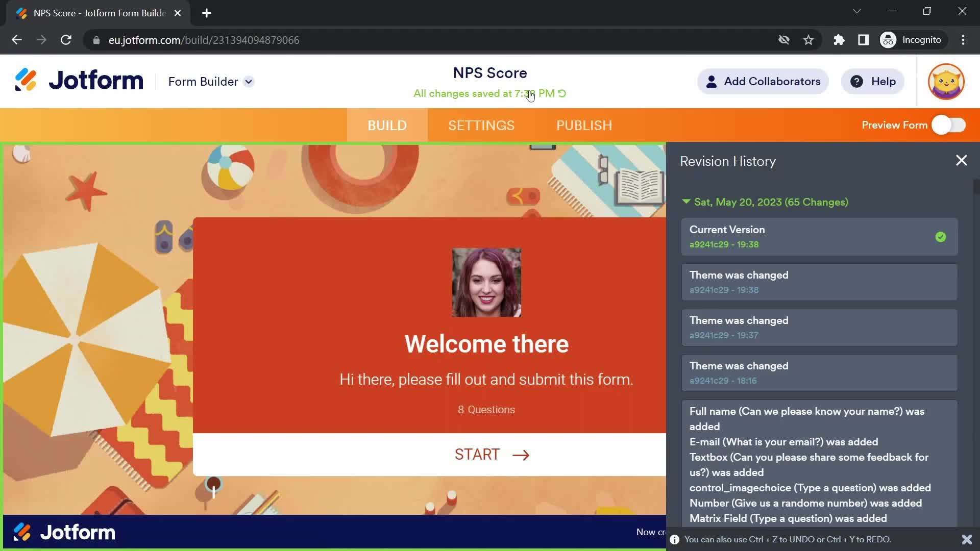Switch to the SETTINGS tab

tap(481, 125)
